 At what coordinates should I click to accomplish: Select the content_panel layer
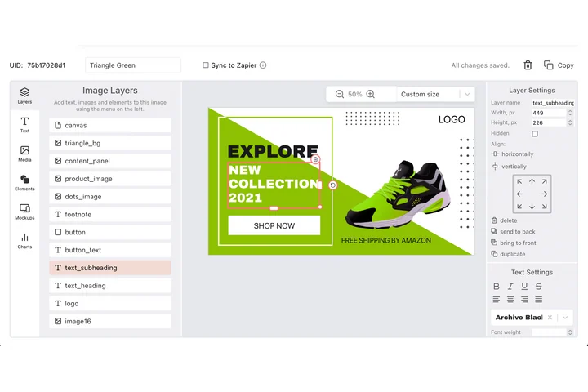point(110,161)
